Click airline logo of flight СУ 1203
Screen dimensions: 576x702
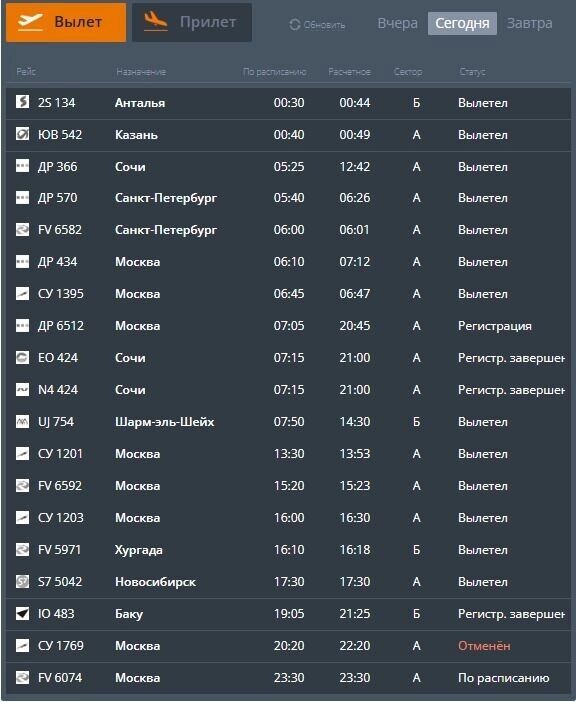click(22, 518)
